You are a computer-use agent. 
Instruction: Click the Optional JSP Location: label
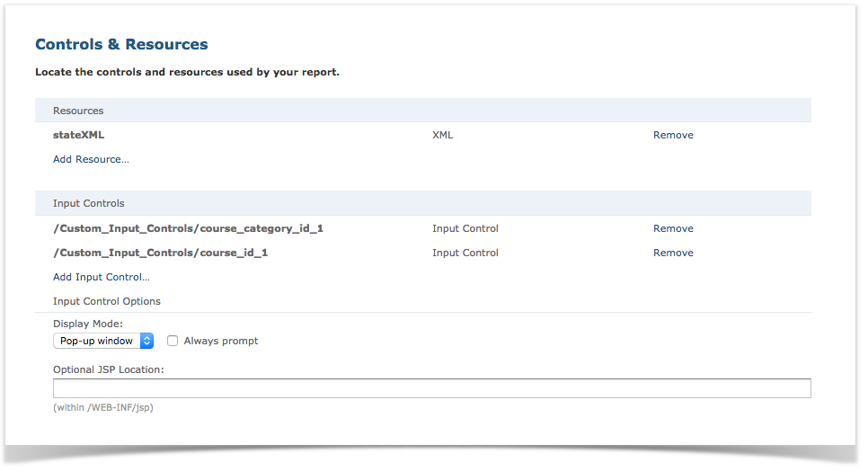(109, 369)
